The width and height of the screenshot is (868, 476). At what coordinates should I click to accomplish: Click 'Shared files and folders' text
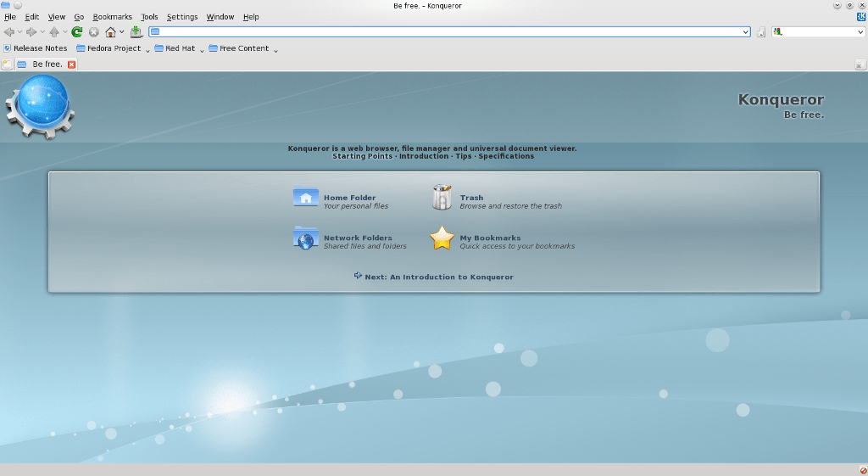(x=364, y=246)
